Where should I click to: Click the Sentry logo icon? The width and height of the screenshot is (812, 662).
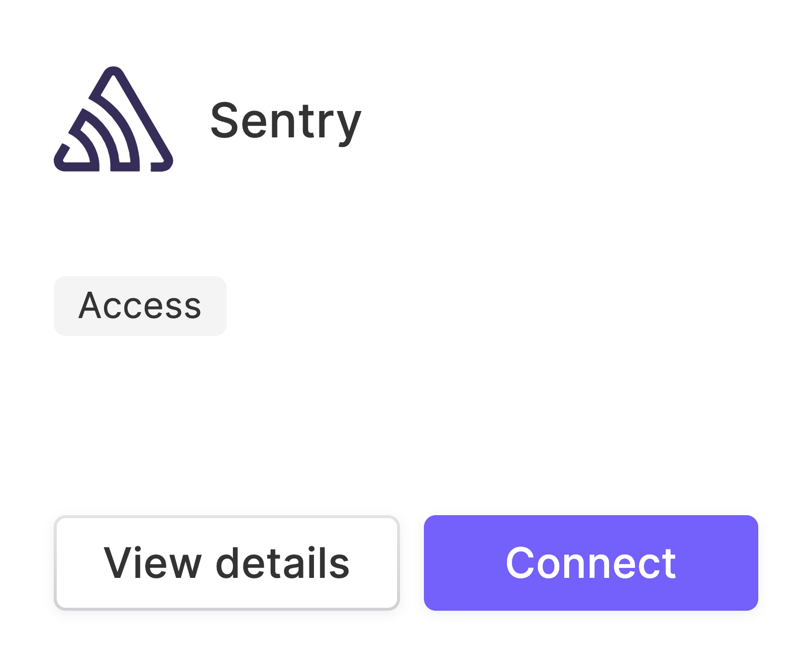(113, 119)
